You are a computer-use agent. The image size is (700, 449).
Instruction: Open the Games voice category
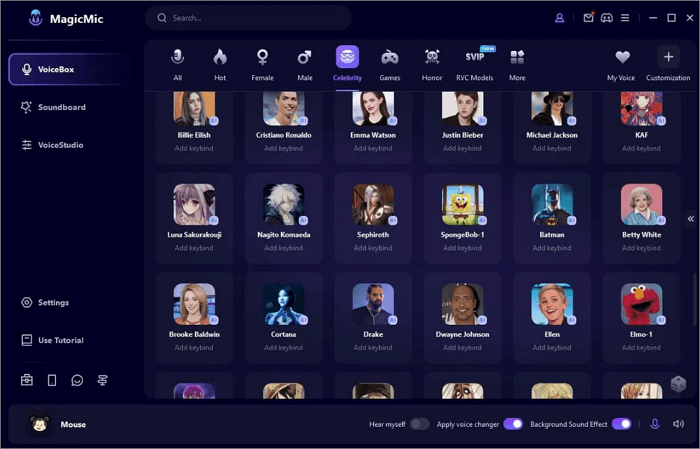point(390,63)
